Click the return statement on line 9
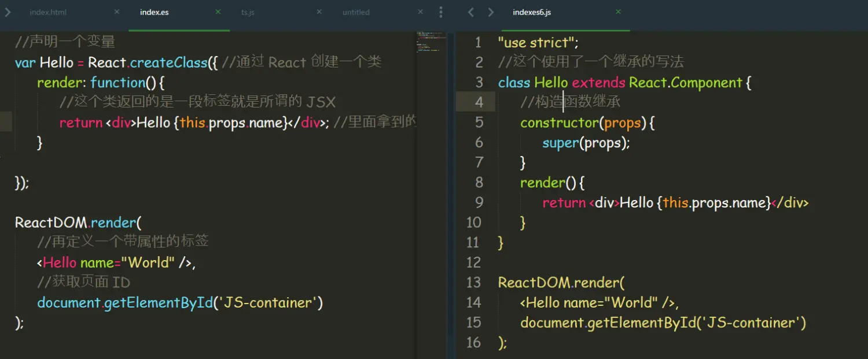This screenshot has height=359, width=868. pyautogui.click(x=675, y=203)
